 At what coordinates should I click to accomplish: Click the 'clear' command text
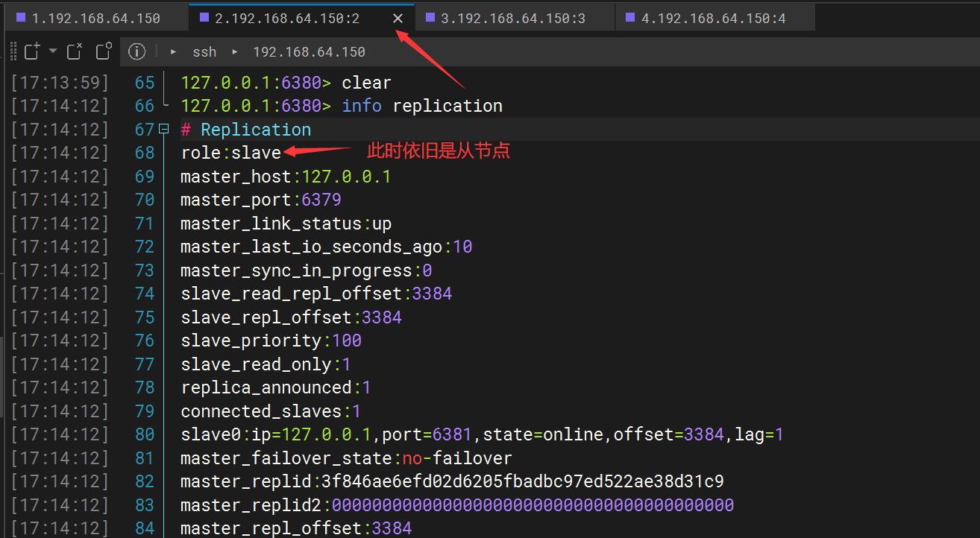click(x=366, y=82)
